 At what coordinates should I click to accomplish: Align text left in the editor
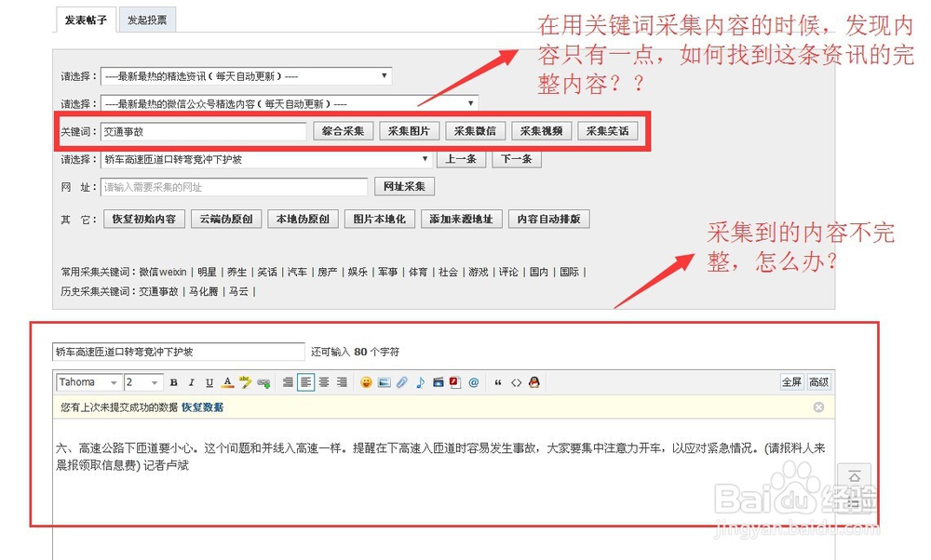[x=305, y=382]
